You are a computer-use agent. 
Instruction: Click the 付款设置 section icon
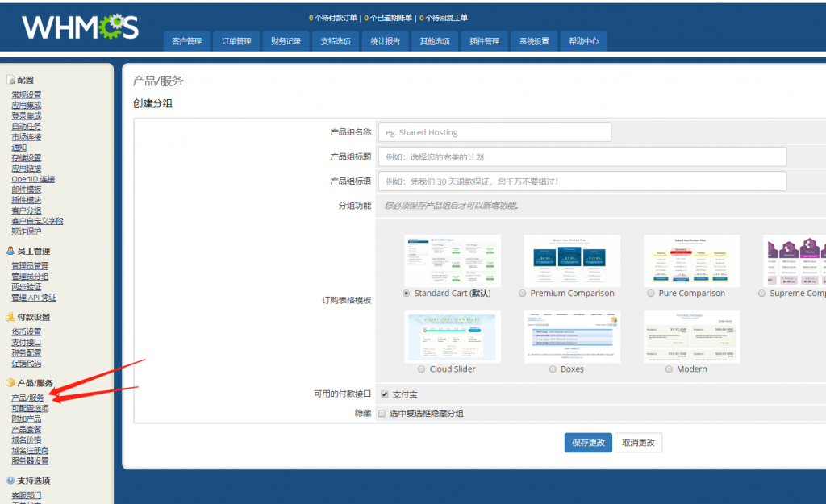coord(10,317)
